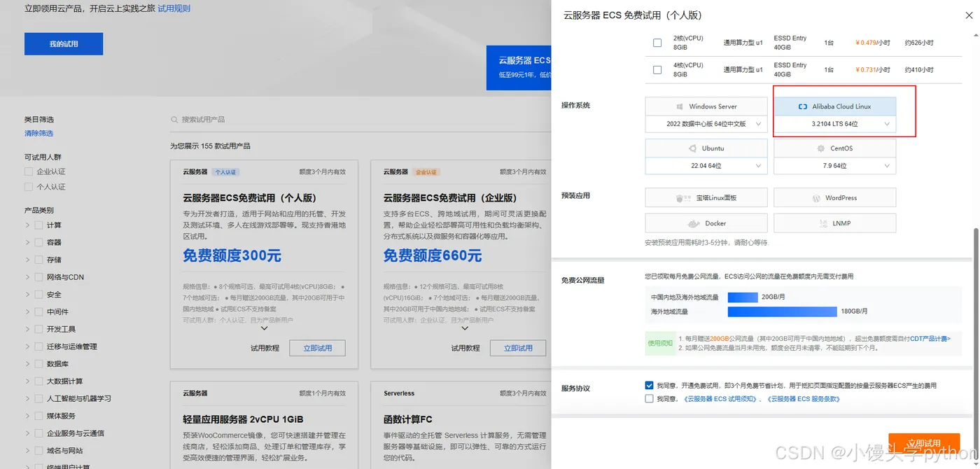Open the 云服务器 ECS blue banner tab

pyautogui.click(x=519, y=68)
